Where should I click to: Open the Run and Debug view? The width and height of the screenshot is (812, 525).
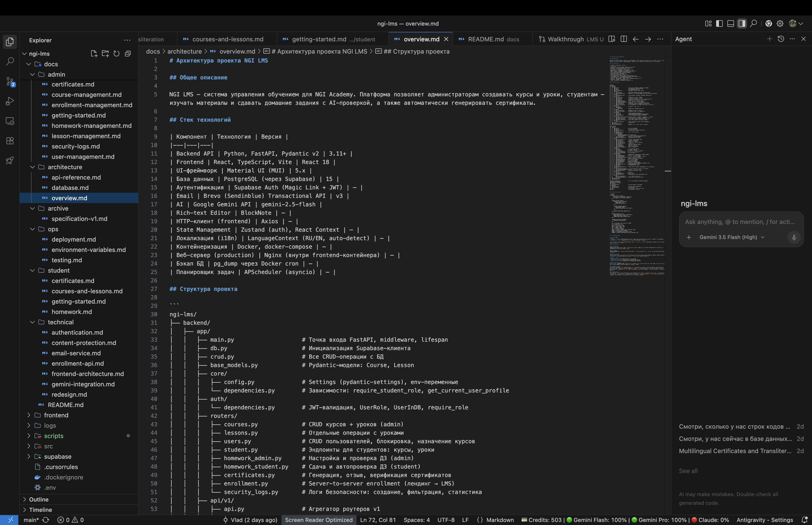click(10, 101)
